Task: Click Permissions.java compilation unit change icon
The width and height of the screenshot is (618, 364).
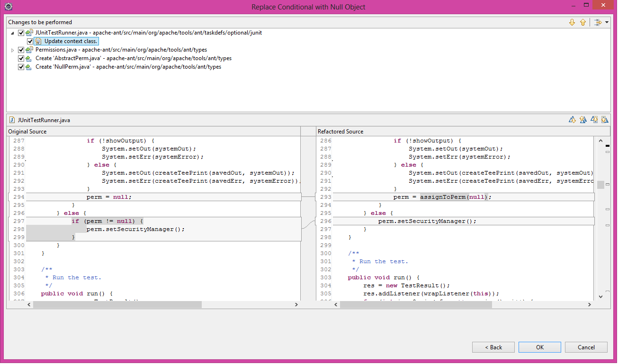Action: (x=29, y=50)
